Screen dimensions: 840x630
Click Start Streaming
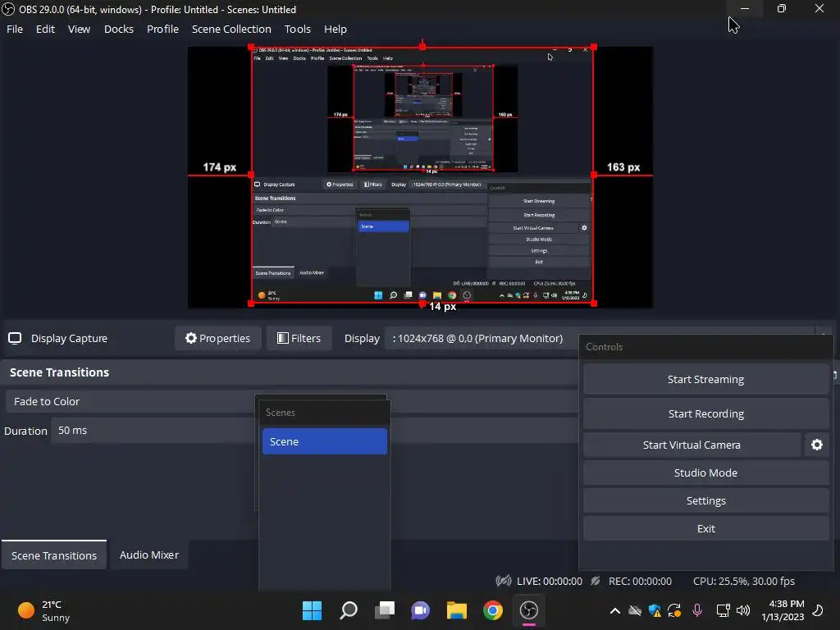pyautogui.click(x=705, y=379)
